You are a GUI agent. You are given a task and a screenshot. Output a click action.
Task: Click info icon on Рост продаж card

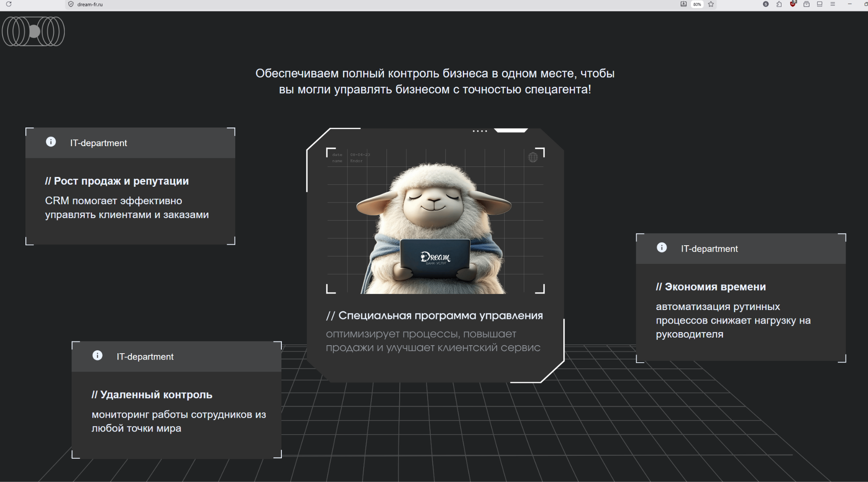[x=51, y=141]
